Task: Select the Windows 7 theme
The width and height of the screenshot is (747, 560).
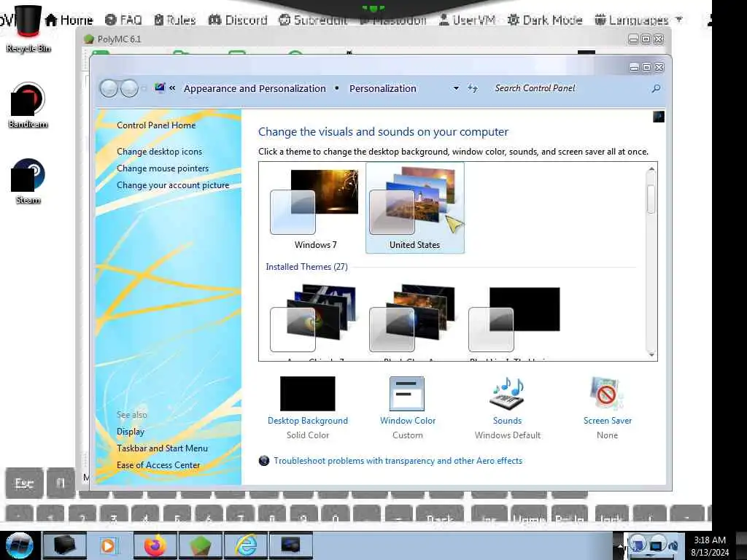Action: (315, 208)
